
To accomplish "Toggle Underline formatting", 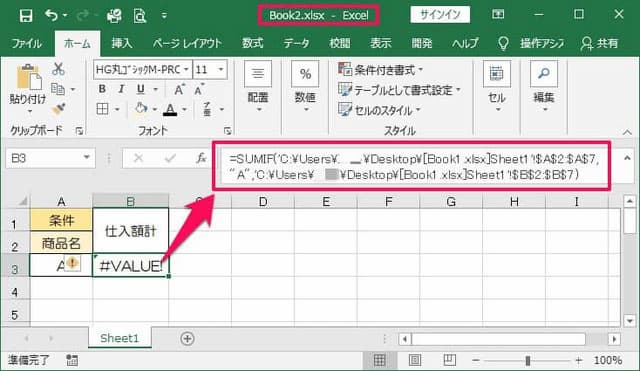I will coord(141,89).
